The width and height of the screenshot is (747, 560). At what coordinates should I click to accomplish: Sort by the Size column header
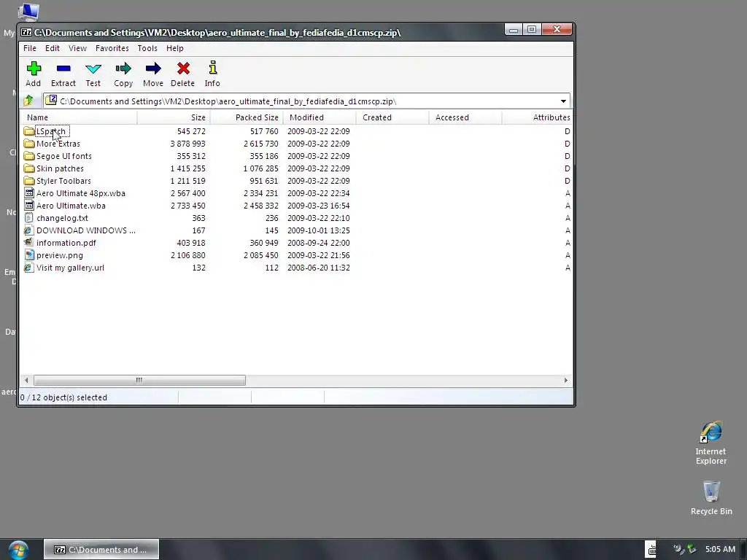click(174, 117)
